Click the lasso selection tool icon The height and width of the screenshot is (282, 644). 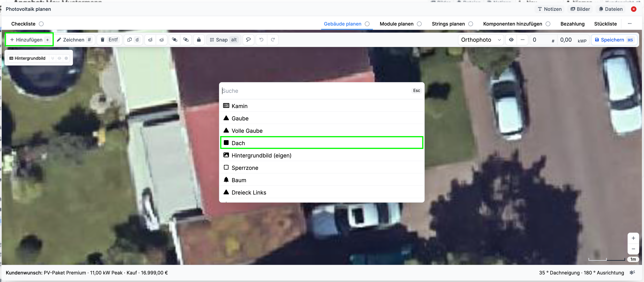[x=248, y=40]
